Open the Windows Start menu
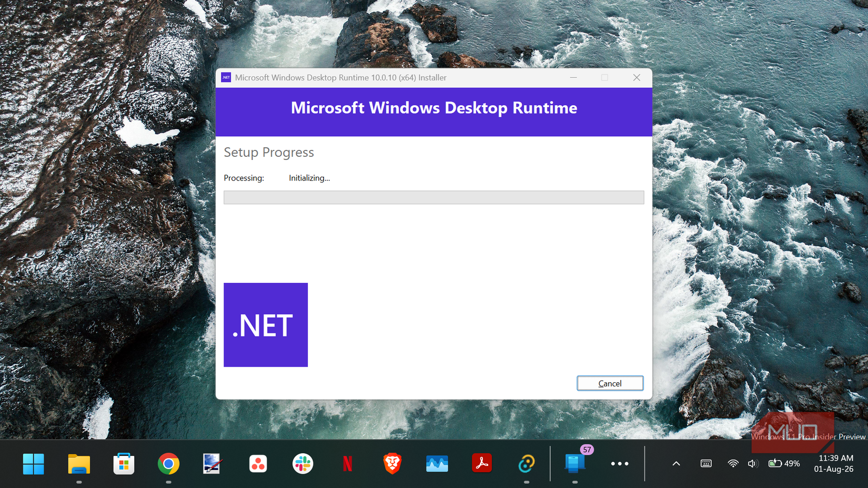The height and width of the screenshot is (488, 868). tap(34, 464)
